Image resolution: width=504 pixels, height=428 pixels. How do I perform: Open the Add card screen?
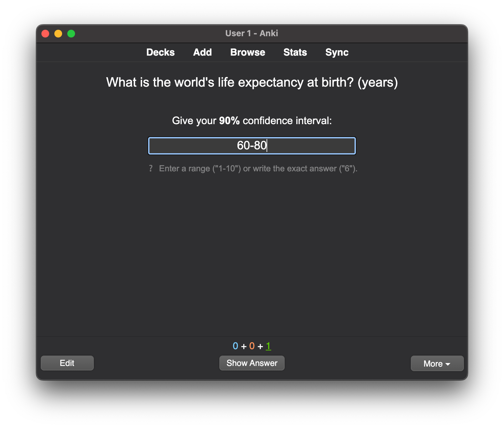[202, 52]
